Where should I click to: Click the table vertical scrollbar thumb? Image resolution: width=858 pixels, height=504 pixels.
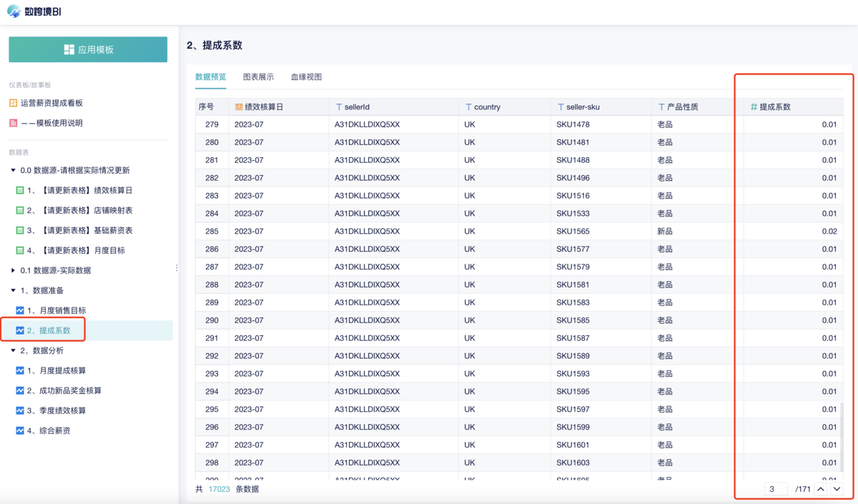pyautogui.click(x=841, y=437)
